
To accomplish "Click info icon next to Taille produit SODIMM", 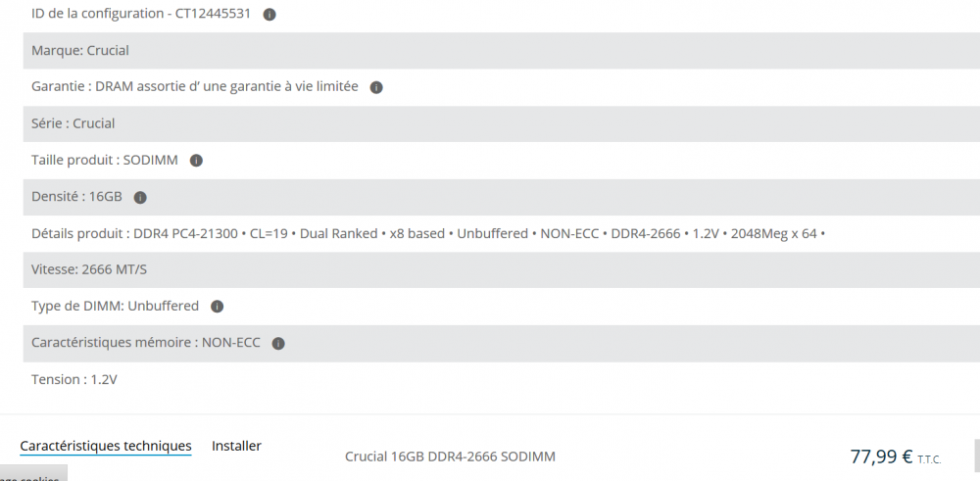I will point(196,161).
